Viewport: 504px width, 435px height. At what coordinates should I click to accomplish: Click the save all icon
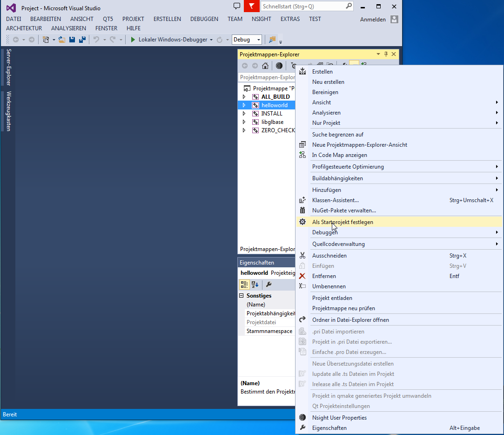coord(83,40)
